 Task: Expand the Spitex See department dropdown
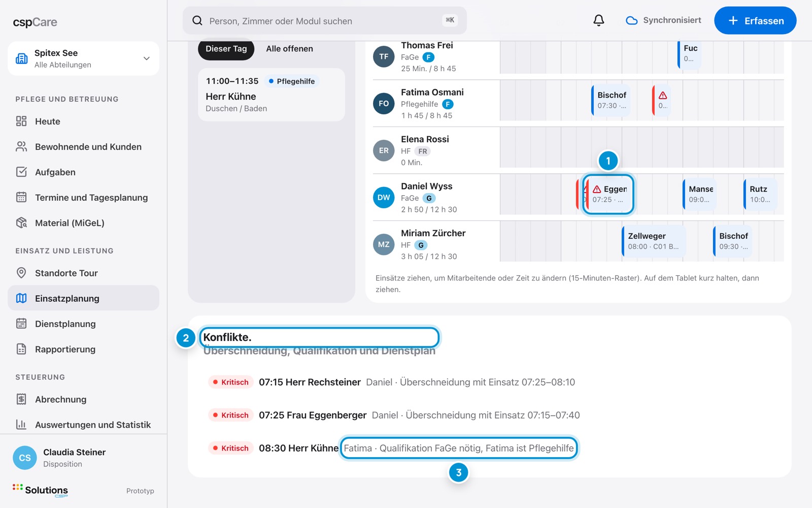(147, 58)
